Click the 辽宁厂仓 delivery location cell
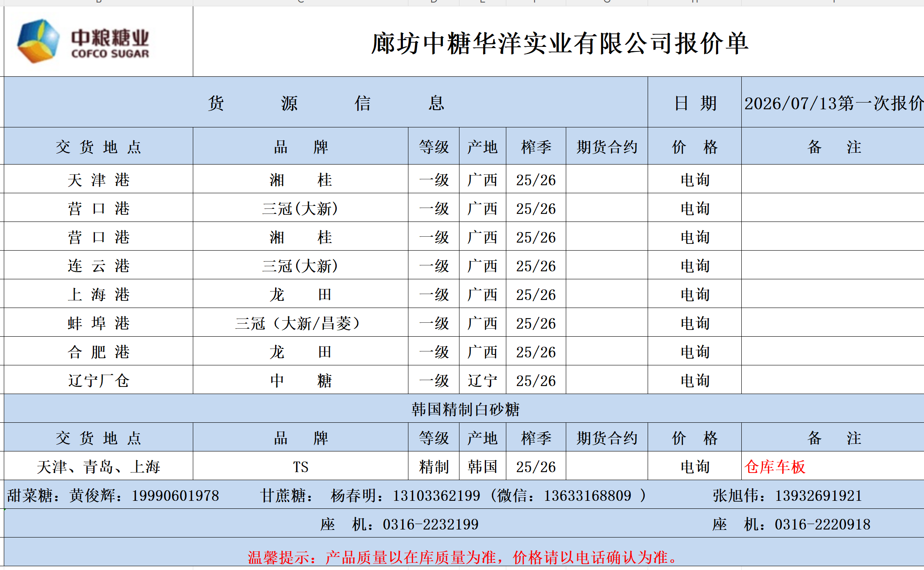Screen dimensions: 924x570 [98, 380]
